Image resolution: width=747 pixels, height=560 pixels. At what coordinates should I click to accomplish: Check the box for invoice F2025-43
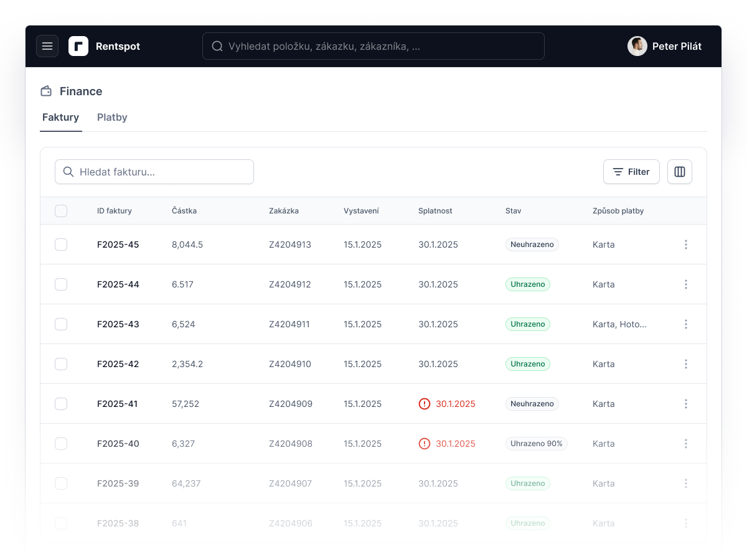(61, 324)
